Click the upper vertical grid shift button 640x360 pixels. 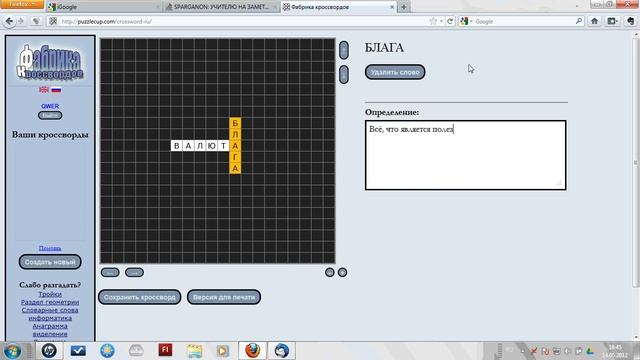pos(344,50)
